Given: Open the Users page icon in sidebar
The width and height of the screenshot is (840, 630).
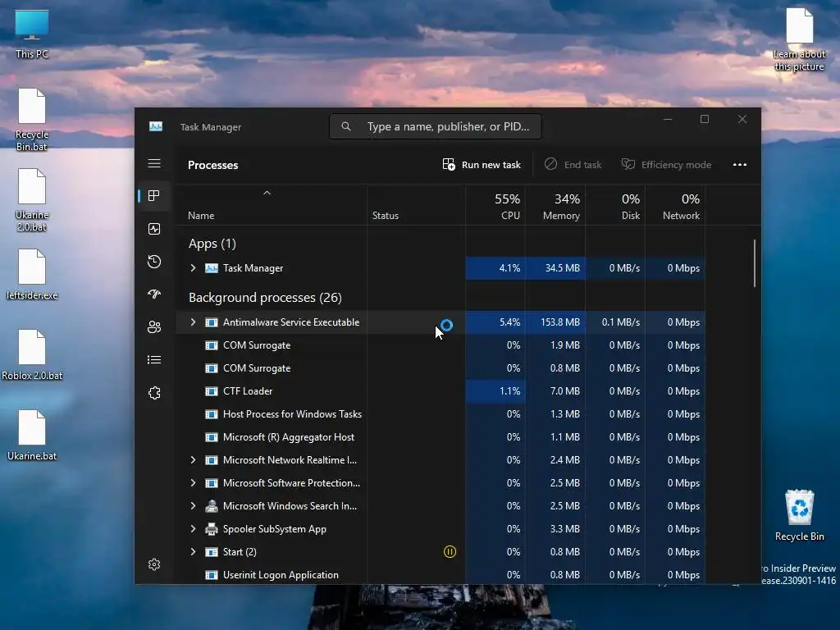Looking at the screenshot, I should [x=154, y=327].
